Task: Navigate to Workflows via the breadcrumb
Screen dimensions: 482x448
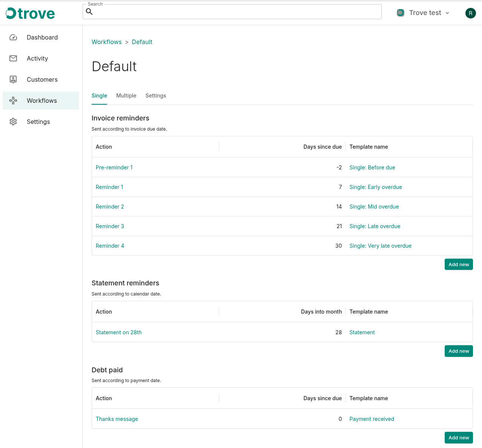Action: click(107, 42)
